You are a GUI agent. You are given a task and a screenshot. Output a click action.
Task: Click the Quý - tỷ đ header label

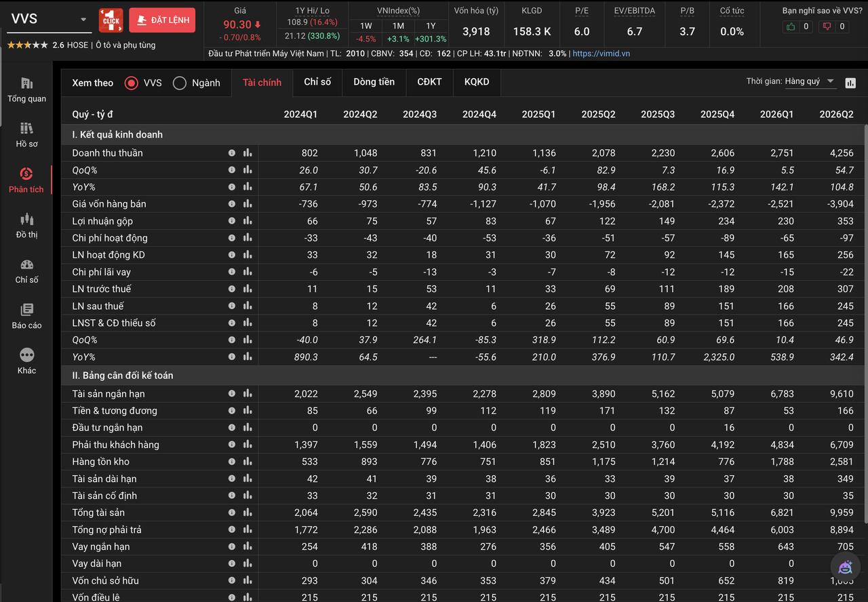(93, 115)
